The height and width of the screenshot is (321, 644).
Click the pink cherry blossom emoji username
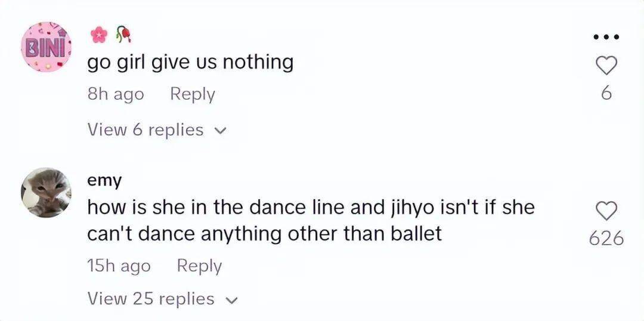pos(97,36)
